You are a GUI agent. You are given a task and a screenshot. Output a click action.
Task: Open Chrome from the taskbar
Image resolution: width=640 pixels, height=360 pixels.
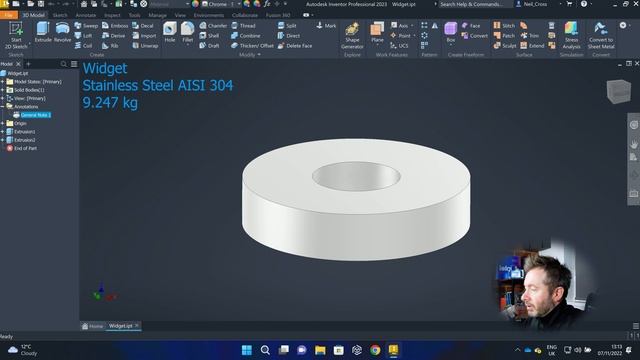375,350
